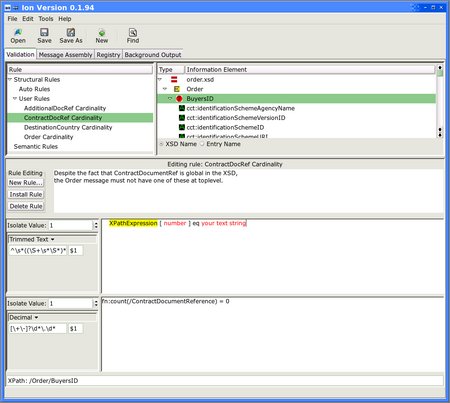Select Semantic Rules tree item
This screenshot has width=450, height=403.
[x=36, y=146]
